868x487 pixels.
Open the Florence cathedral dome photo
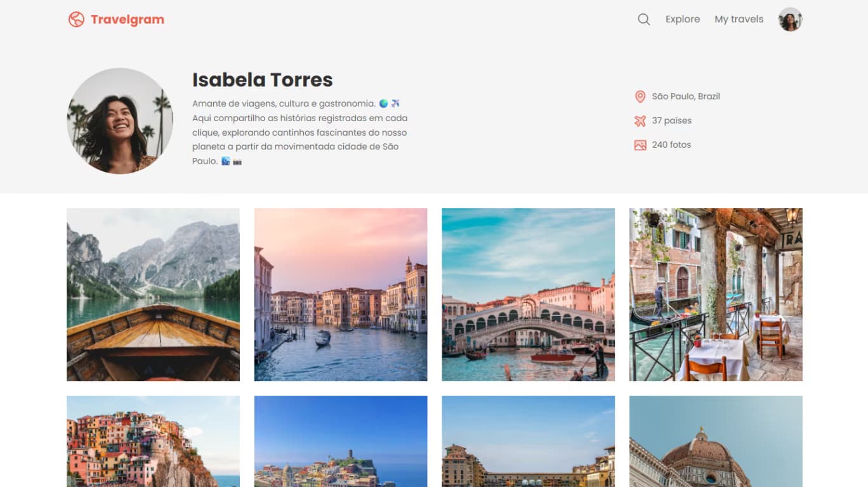716,441
